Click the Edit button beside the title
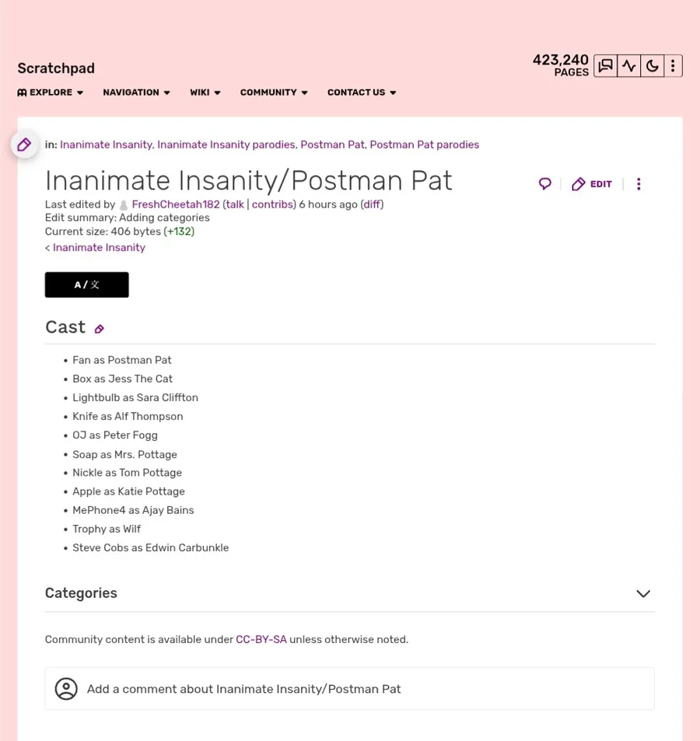The image size is (700, 741). 592,184
